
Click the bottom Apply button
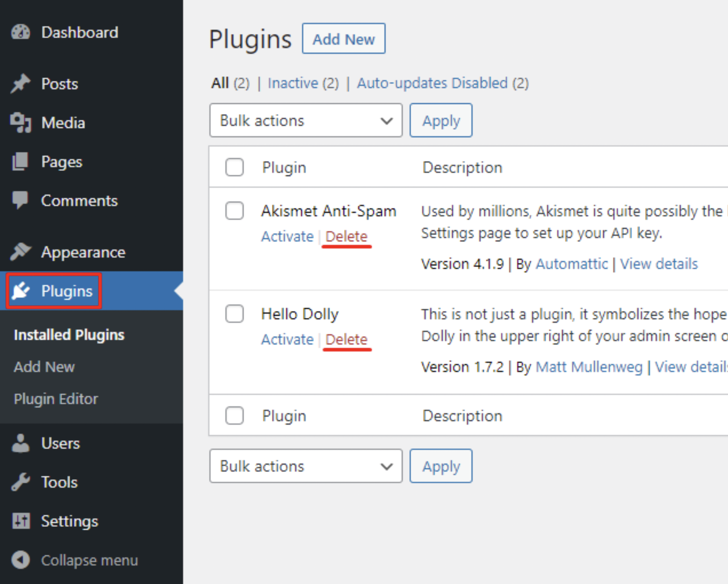coord(441,466)
